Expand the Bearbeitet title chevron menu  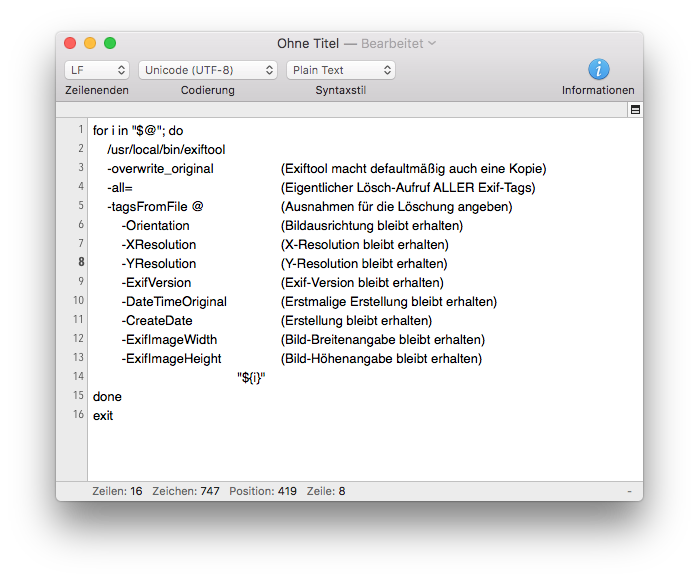[432, 43]
